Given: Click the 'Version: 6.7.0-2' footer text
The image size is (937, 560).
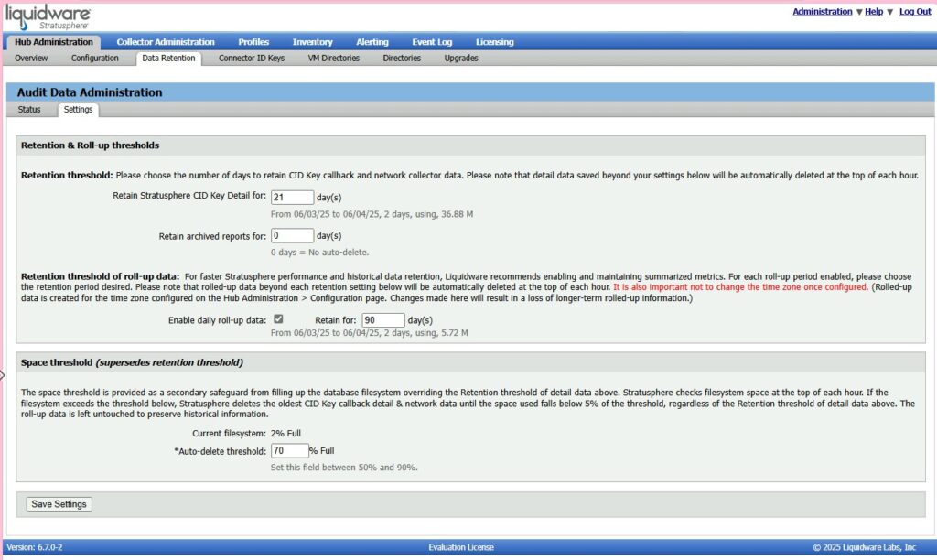Looking at the screenshot, I should [35, 547].
